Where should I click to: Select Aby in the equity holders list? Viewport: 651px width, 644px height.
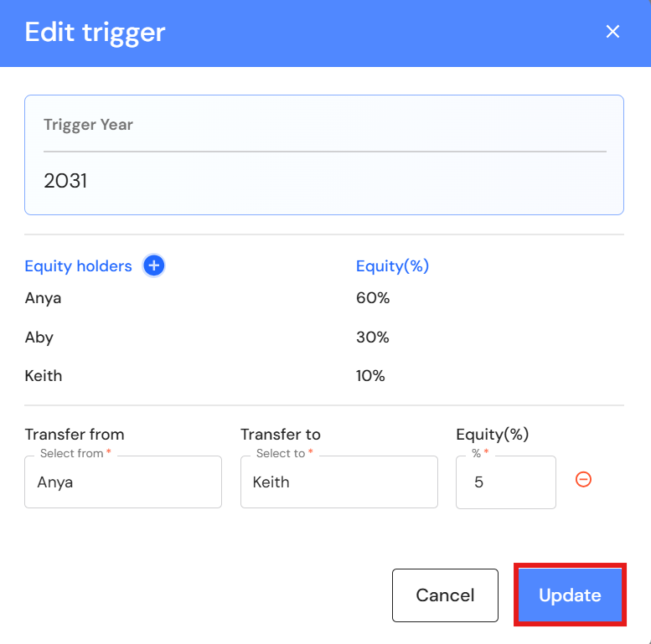[39, 337]
